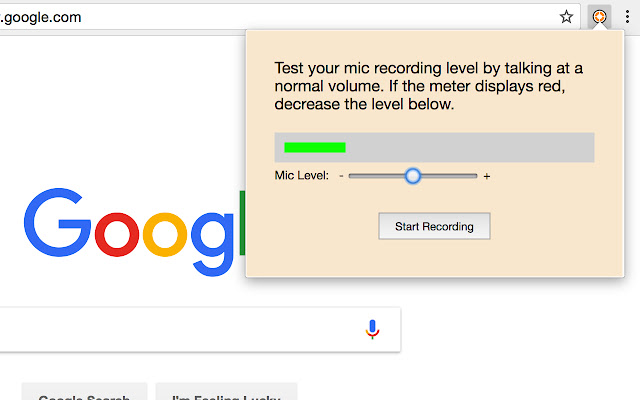Click the slider track toward the minus end
Viewport: 640px width, 400px height.
pos(376,176)
